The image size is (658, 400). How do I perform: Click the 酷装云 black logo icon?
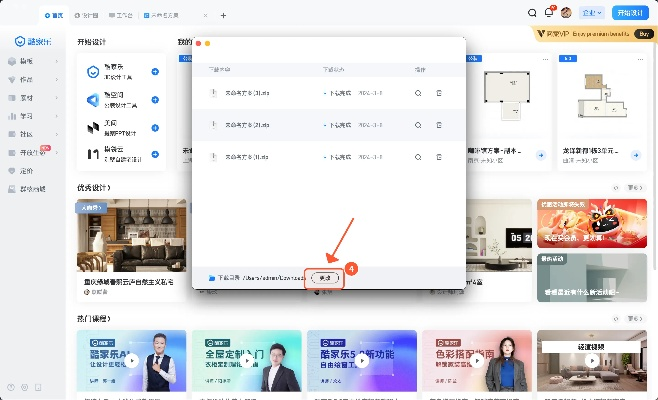tap(93, 154)
